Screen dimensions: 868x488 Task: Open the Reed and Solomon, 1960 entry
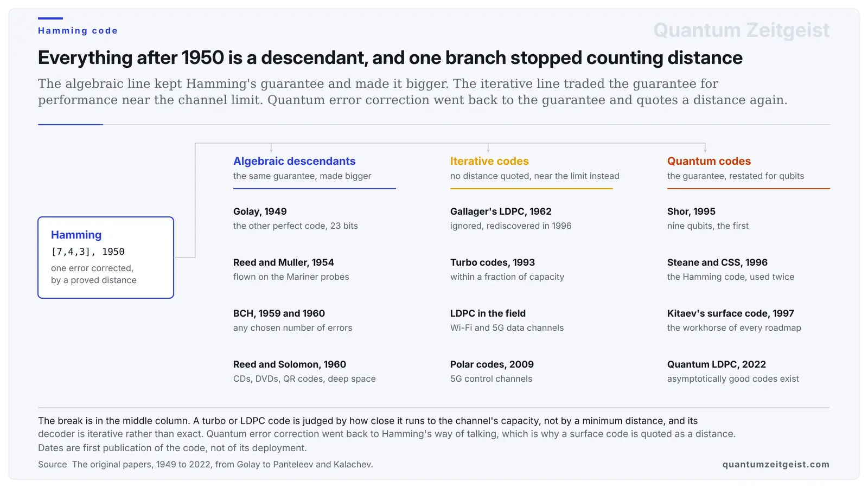(304, 371)
